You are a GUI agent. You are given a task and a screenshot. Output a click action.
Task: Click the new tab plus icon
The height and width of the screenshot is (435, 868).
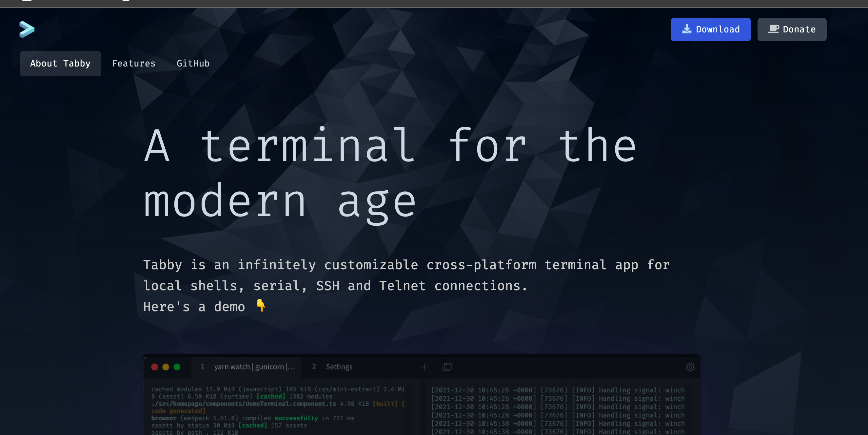pyautogui.click(x=424, y=367)
